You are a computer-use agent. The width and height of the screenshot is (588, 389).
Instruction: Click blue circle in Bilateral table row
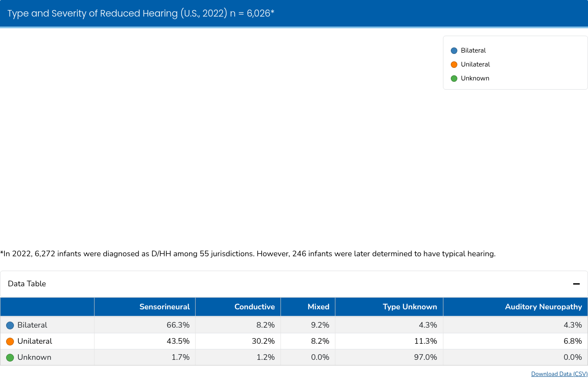[x=10, y=325]
